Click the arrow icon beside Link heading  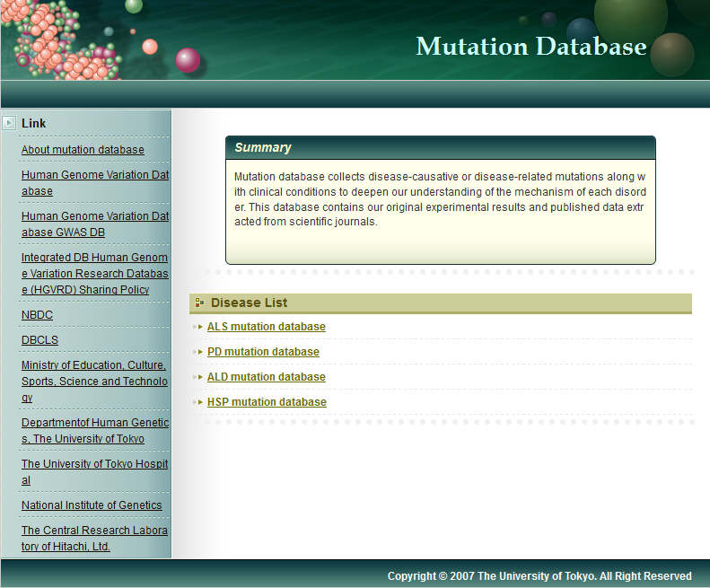[x=9, y=123]
